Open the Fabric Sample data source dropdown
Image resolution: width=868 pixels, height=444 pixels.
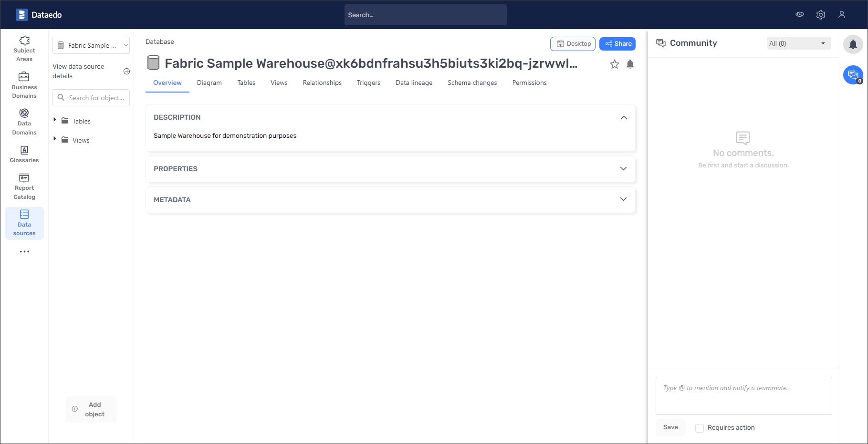click(91, 45)
